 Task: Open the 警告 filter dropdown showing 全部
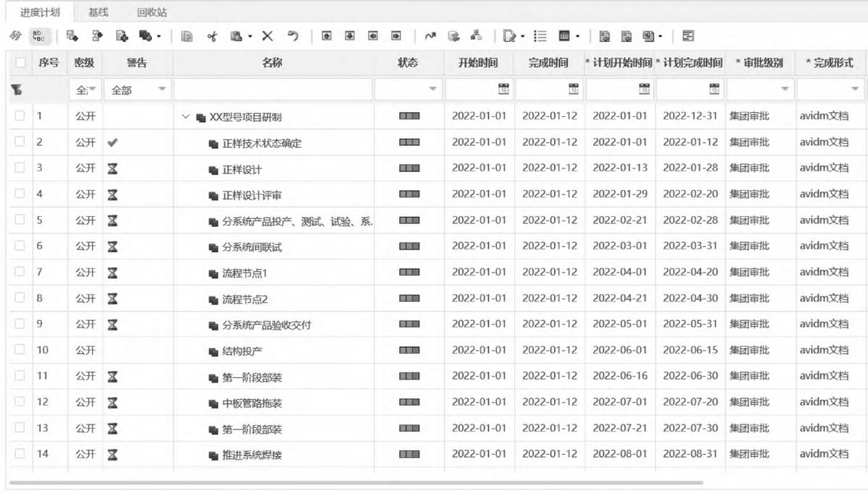[137, 90]
